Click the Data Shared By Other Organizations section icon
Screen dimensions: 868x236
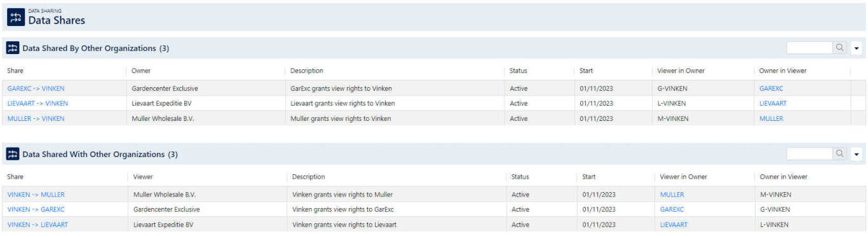tap(13, 48)
